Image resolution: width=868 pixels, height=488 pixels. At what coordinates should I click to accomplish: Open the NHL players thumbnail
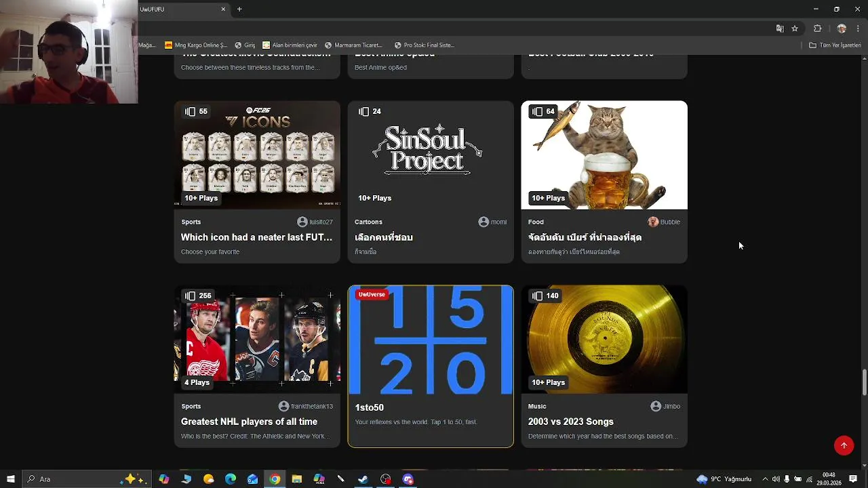coord(257,339)
